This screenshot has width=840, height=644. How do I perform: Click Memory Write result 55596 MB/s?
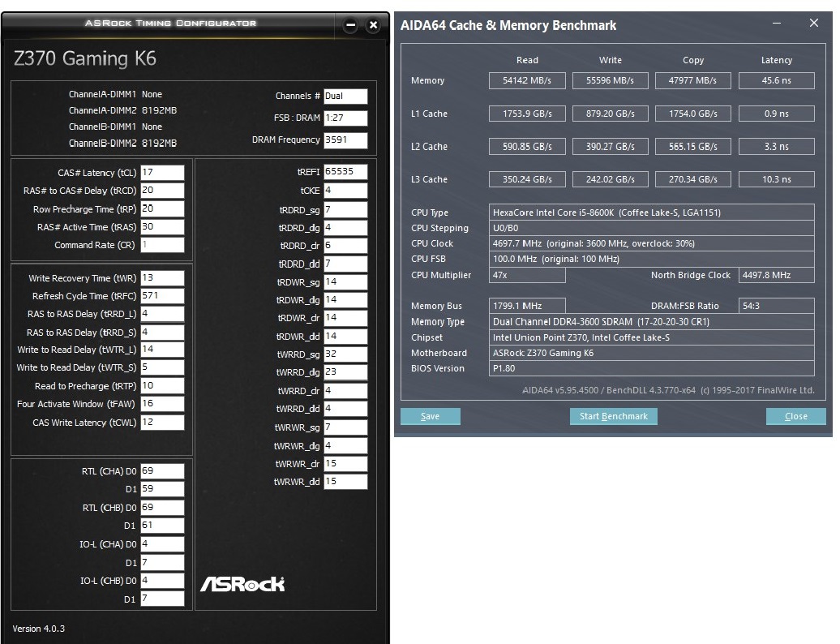point(611,80)
